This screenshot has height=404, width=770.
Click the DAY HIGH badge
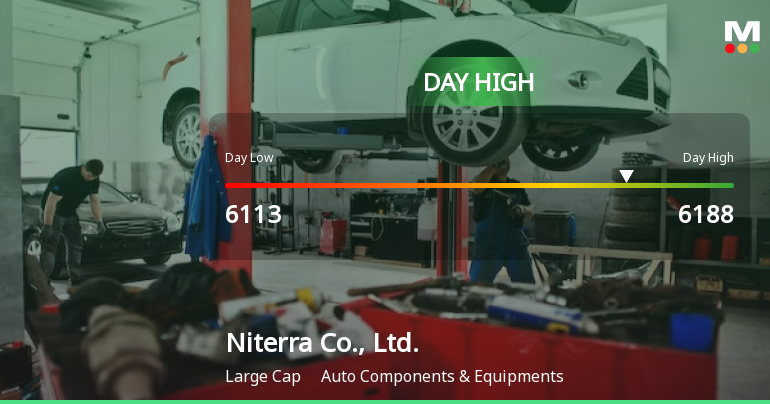pos(479,82)
